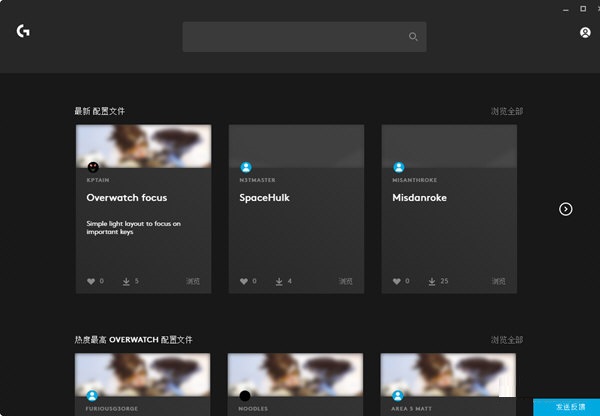The height and width of the screenshot is (416, 600).
Task: Click the send feedback button
Action: (x=566, y=407)
